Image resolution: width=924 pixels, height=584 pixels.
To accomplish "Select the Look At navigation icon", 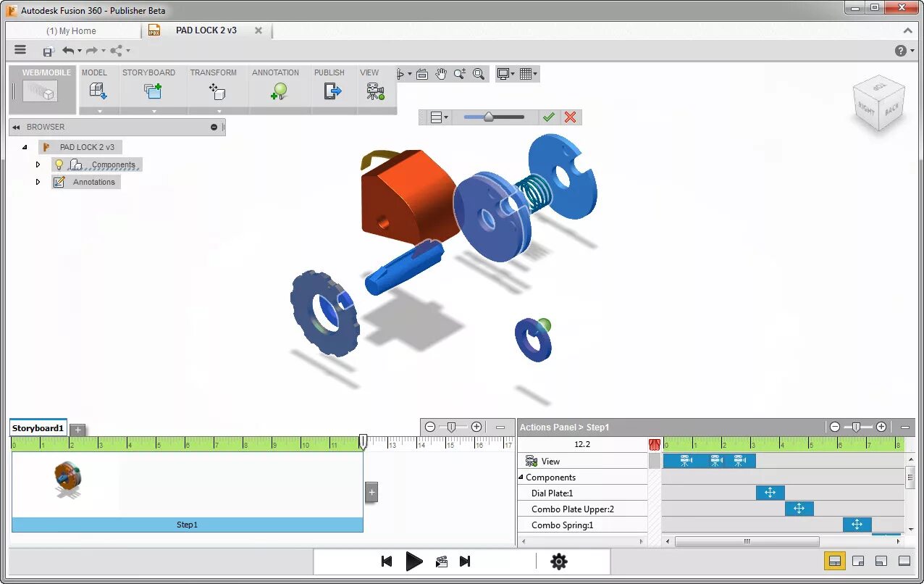I will pos(422,74).
